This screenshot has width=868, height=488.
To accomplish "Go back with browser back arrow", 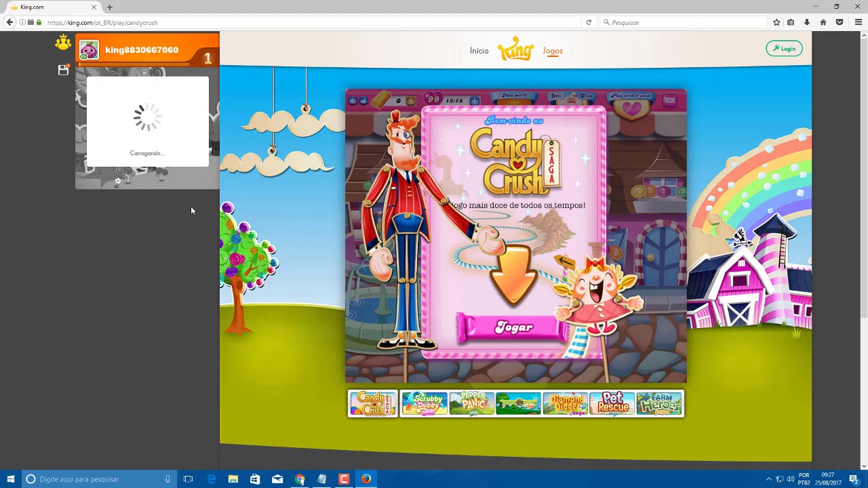I will (9, 22).
